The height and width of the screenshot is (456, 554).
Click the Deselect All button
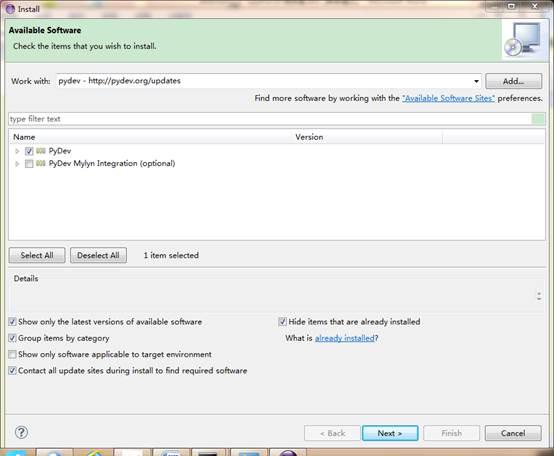point(98,255)
